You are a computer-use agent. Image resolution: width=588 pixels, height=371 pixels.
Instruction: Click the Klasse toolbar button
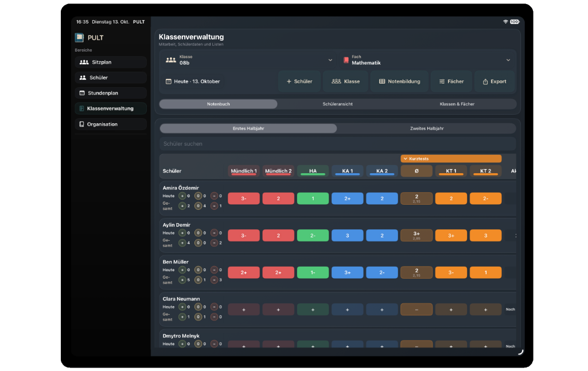[346, 81]
